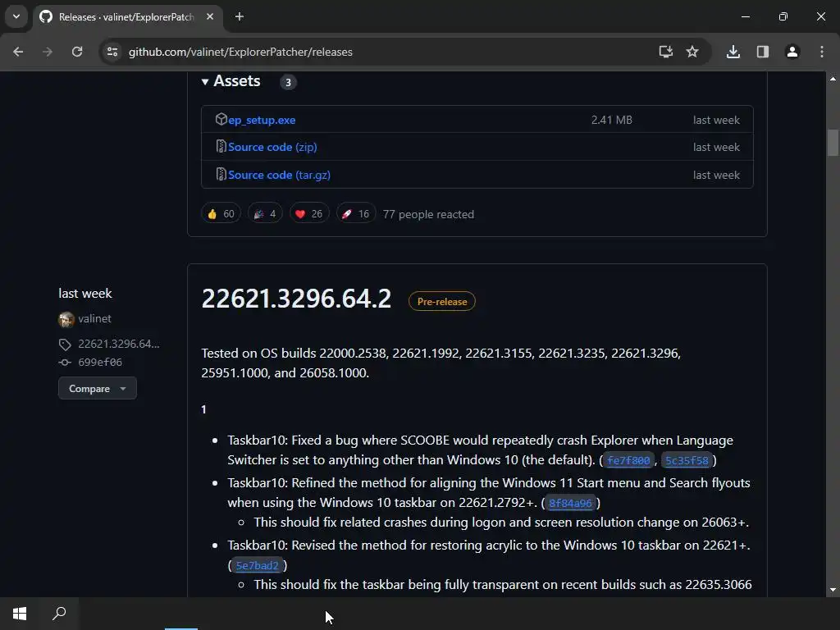Screen dimensions: 840x630
Task: Open the 22621.3296.64... tag link
Action: (118, 344)
